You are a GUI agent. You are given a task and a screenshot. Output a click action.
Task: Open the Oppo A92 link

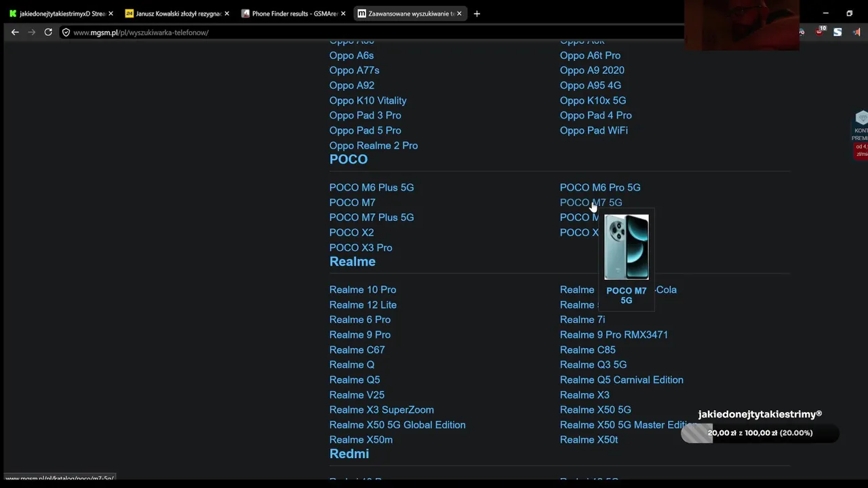click(x=352, y=85)
